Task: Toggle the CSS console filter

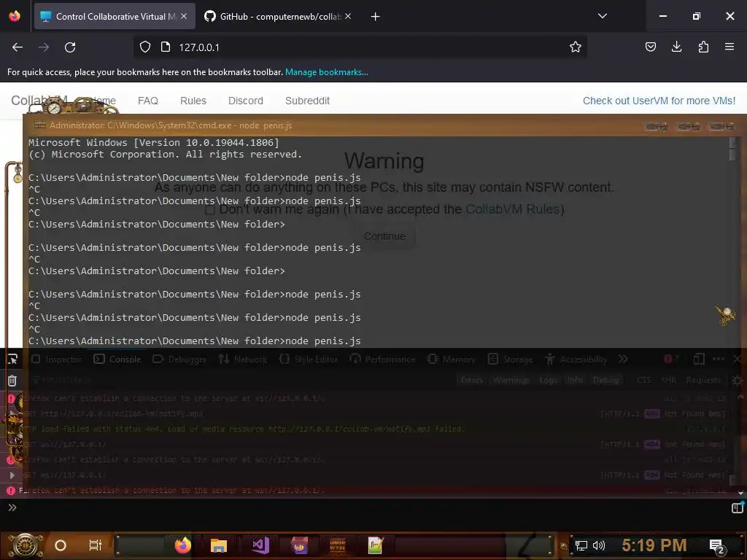Action: [x=643, y=379]
